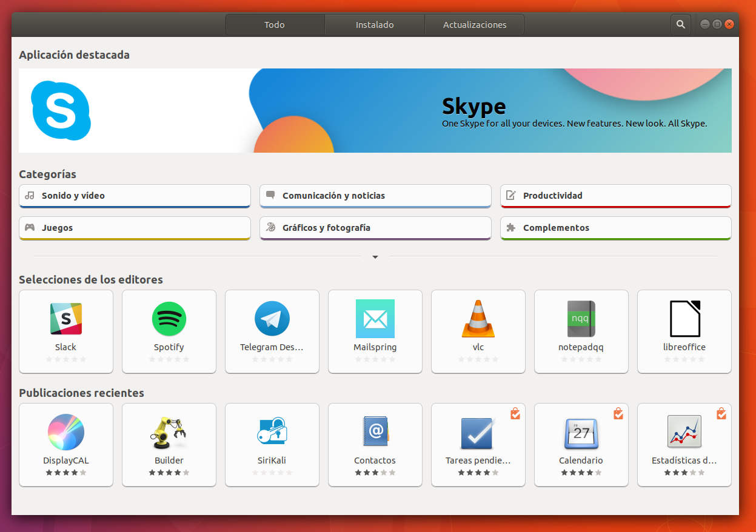This screenshot has width=756, height=532.
Task: Open the Estadísticas chart icon
Action: tap(684, 432)
